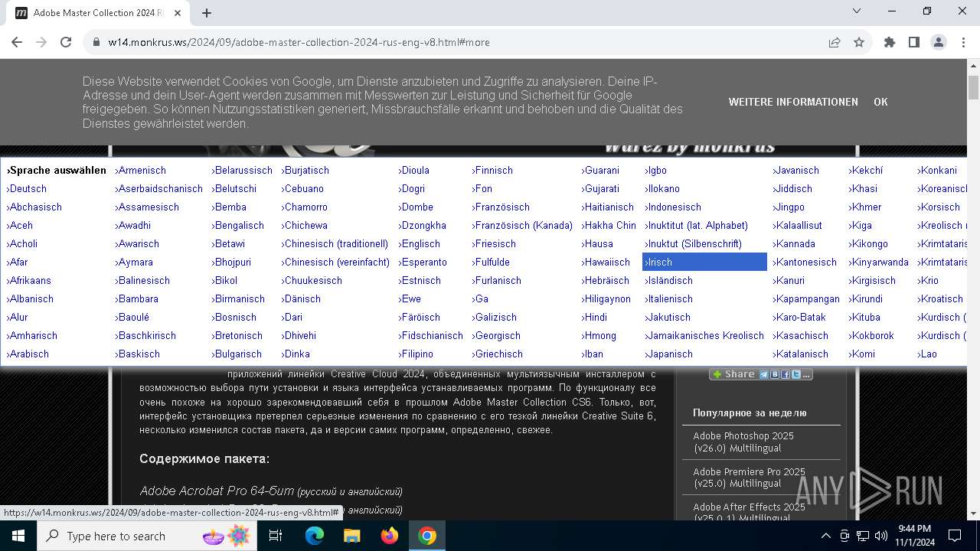Viewport: 980px width, 551px height.
Task: Open the Extensions puzzle icon
Action: (890, 42)
